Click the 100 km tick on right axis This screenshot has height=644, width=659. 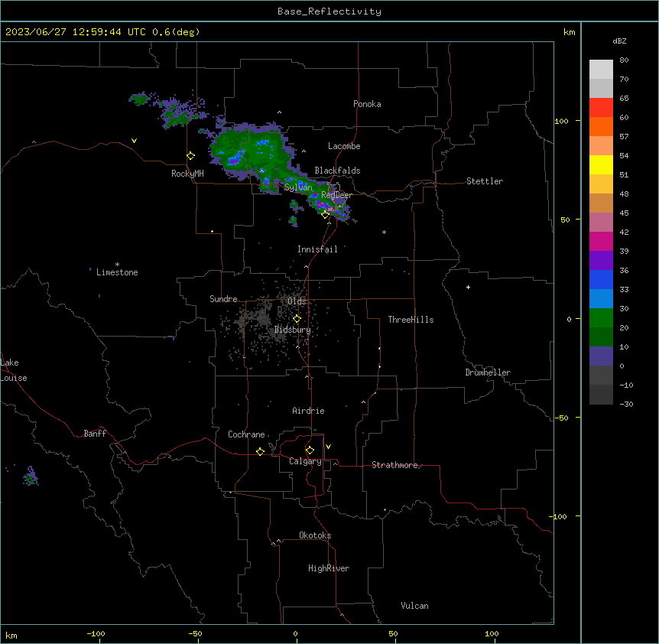point(561,121)
